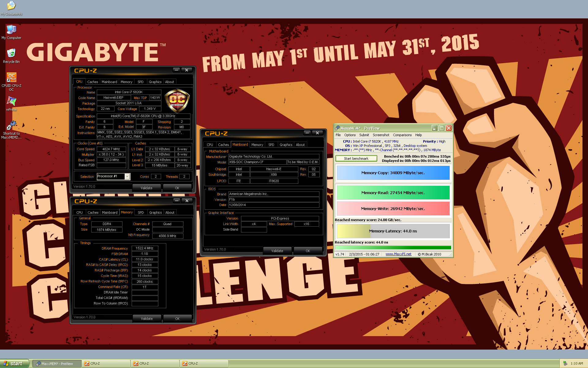588x368 pixels.
Task: Open Shortcut to MaxxMEM2 desktop icon
Action: [11, 130]
